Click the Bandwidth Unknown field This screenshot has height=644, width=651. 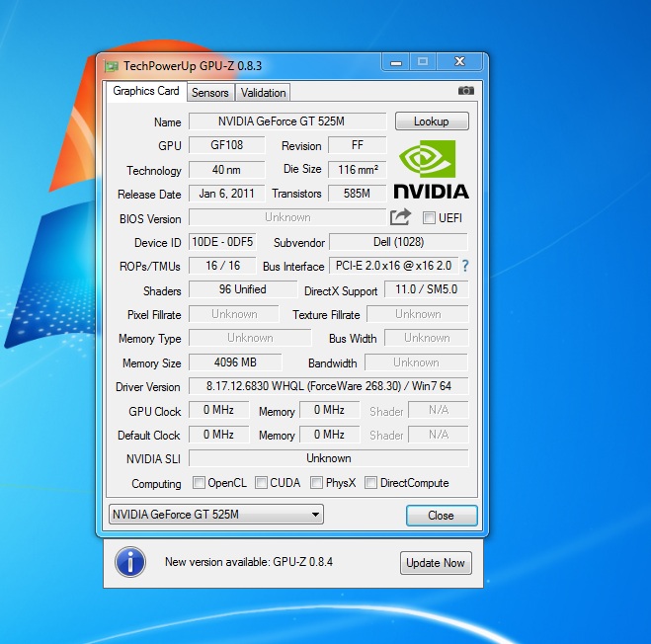point(417,362)
